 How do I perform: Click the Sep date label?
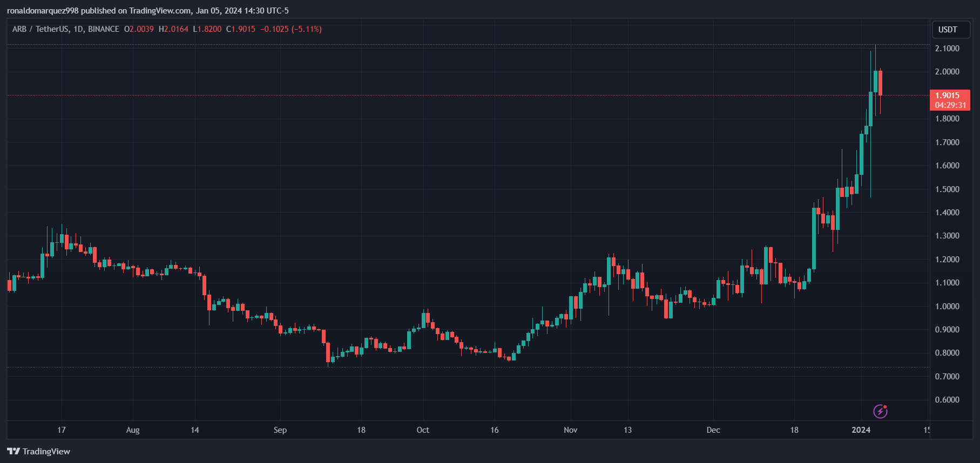[280, 430]
